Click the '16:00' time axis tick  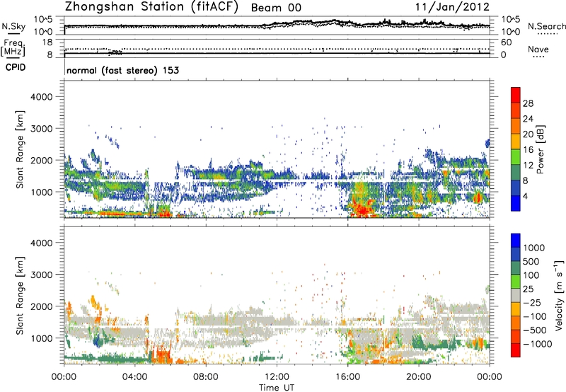(x=347, y=377)
